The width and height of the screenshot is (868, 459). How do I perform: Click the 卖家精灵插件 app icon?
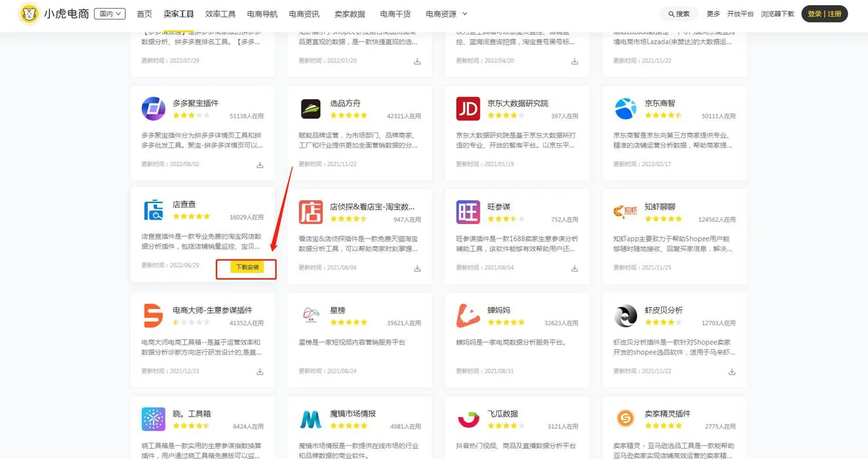pos(626,419)
